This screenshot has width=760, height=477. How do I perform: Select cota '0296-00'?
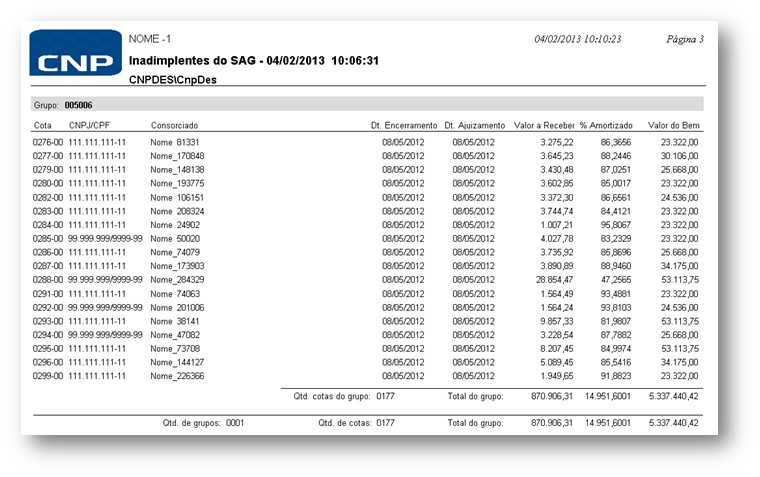pos(48,363)
